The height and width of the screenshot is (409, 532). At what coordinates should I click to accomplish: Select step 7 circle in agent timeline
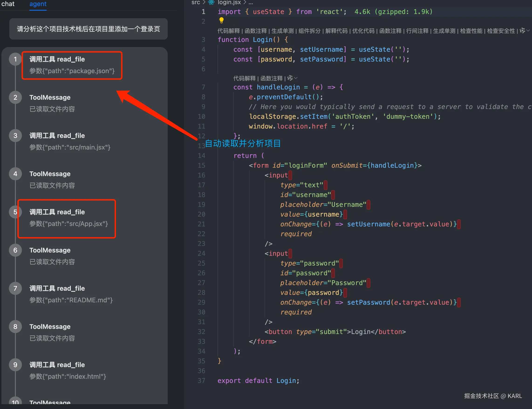(15, 289)
